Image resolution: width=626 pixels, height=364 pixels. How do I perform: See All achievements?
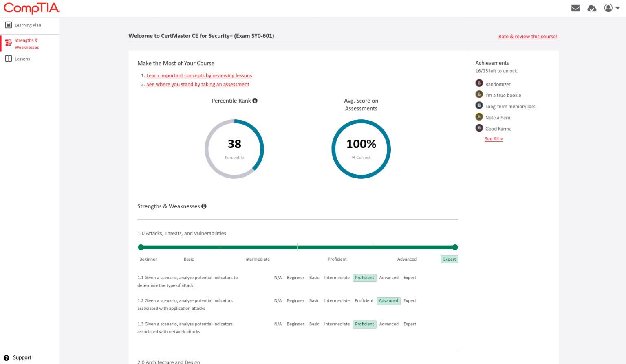click(493, 139)
